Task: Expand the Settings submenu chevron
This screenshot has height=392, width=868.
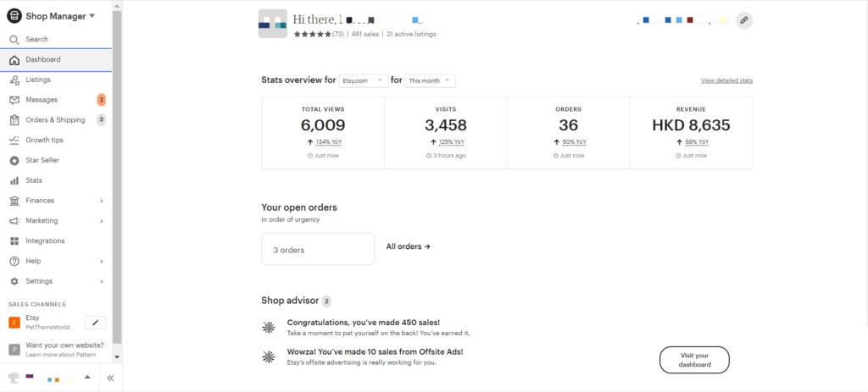Action: coord(102,281)
